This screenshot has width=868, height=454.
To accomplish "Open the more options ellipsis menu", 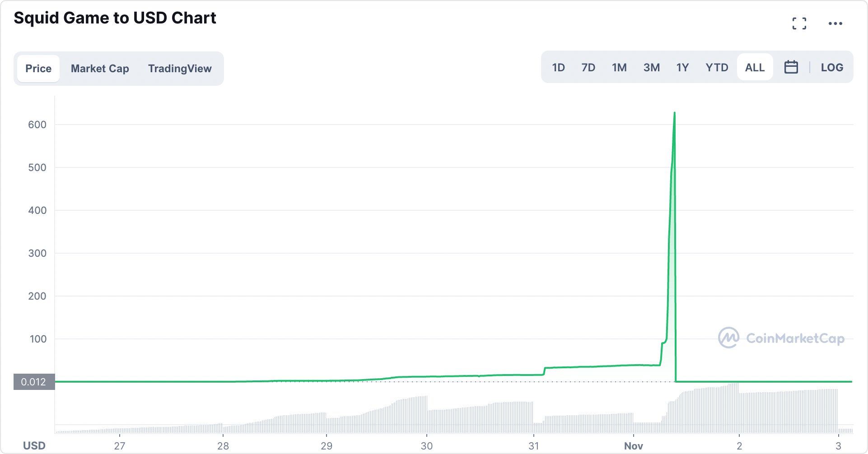I will point(836,23).
